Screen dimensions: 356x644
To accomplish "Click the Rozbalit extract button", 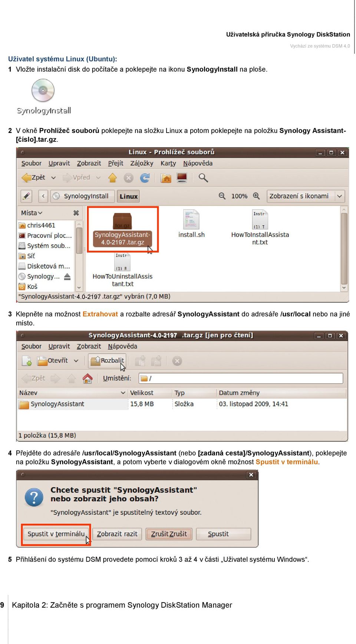I will pyautogui.click(x=108, y=360).
